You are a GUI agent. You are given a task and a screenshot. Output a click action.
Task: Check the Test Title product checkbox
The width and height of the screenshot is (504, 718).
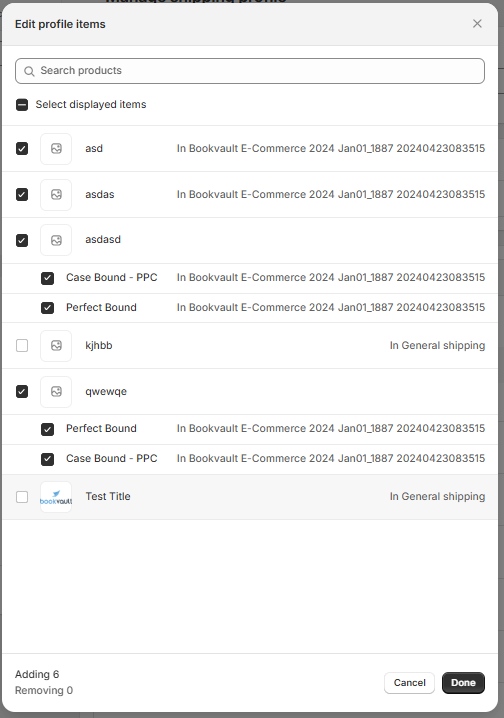click(x=22, y=497)
